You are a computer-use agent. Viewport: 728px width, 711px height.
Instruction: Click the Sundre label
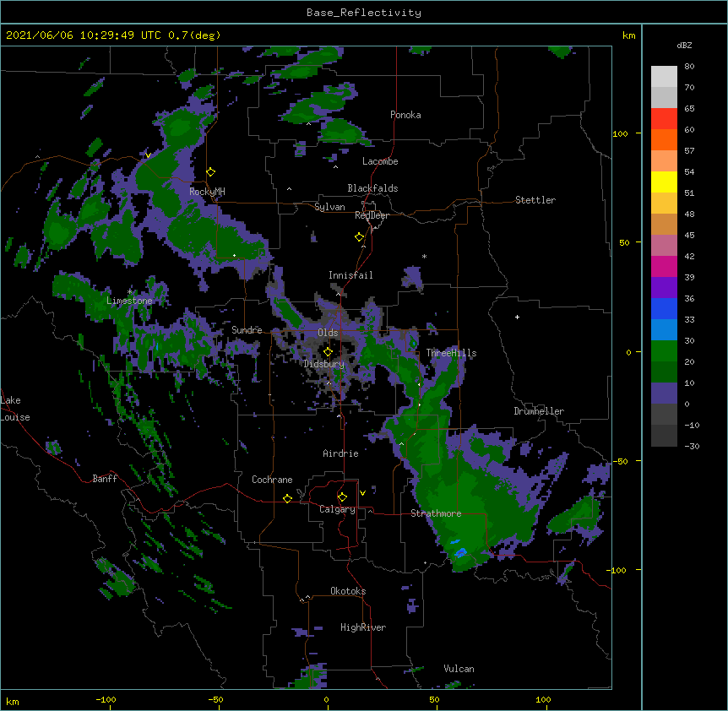tap(247, 330)
